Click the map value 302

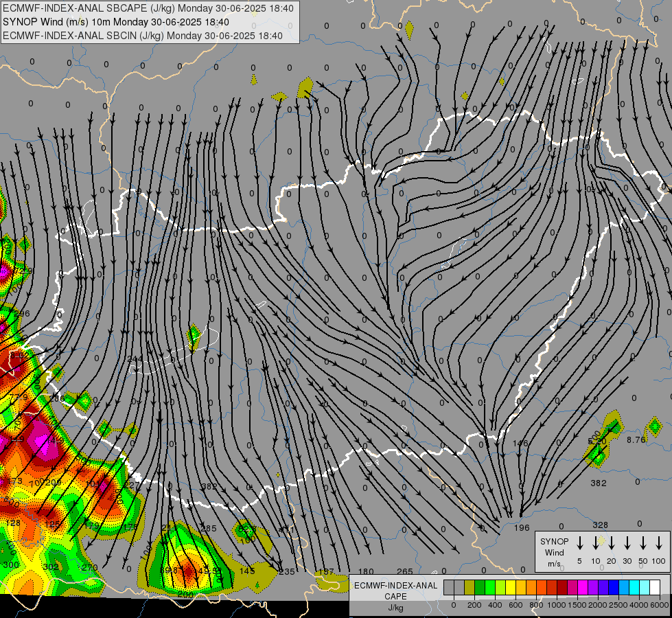point(51,567)
